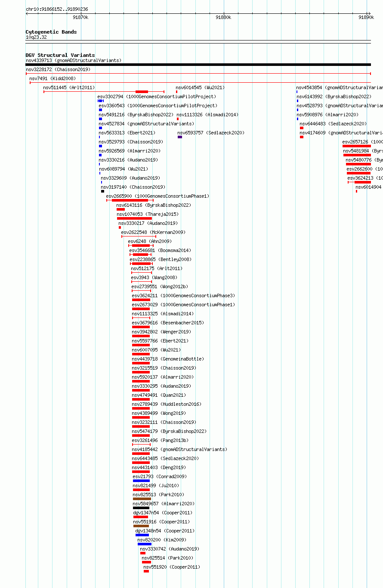383x588 pixels.
Task: Click the olive bar under nsv825513
Action: [142, 499]
